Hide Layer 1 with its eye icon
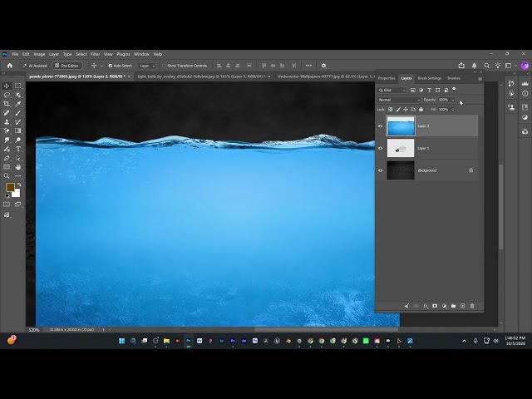Viewport: 532px width, 399px height. click(x=381, y=148)
